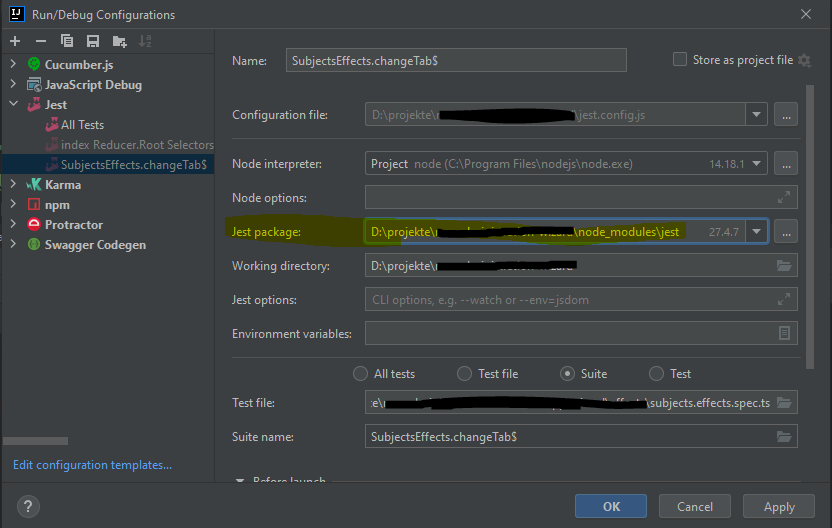Expand the npm tree node
The height and width of the screenshot is (528, 832).
(13, 204)
